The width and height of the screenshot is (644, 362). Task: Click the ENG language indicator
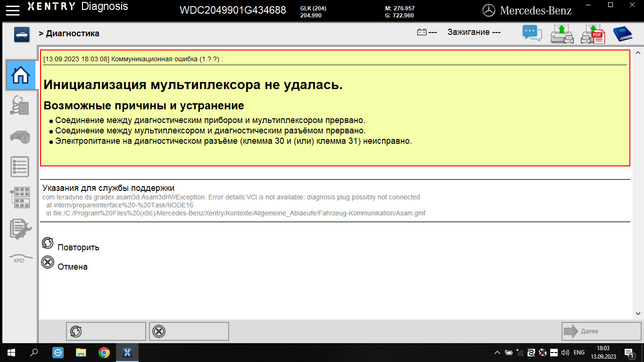point(579,352)
